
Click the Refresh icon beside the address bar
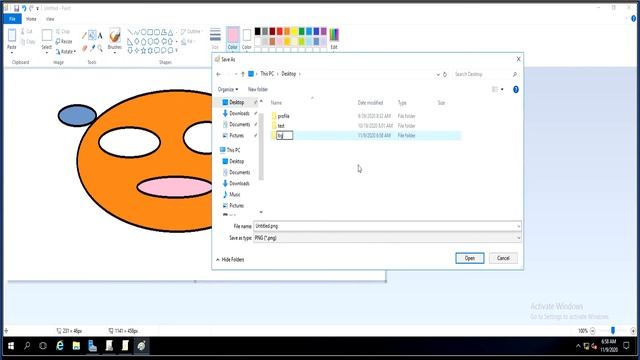click(x=445, y=74)
